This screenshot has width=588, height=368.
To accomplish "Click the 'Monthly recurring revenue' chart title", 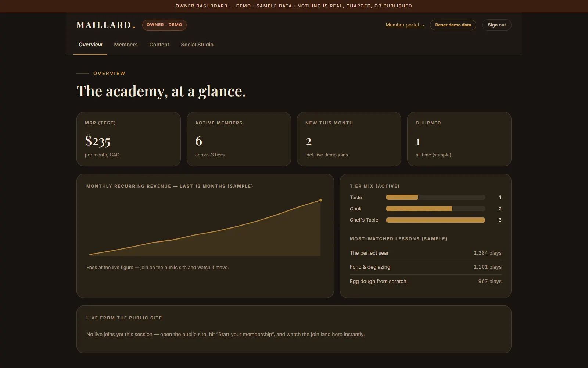I will (x=170, y=186).
